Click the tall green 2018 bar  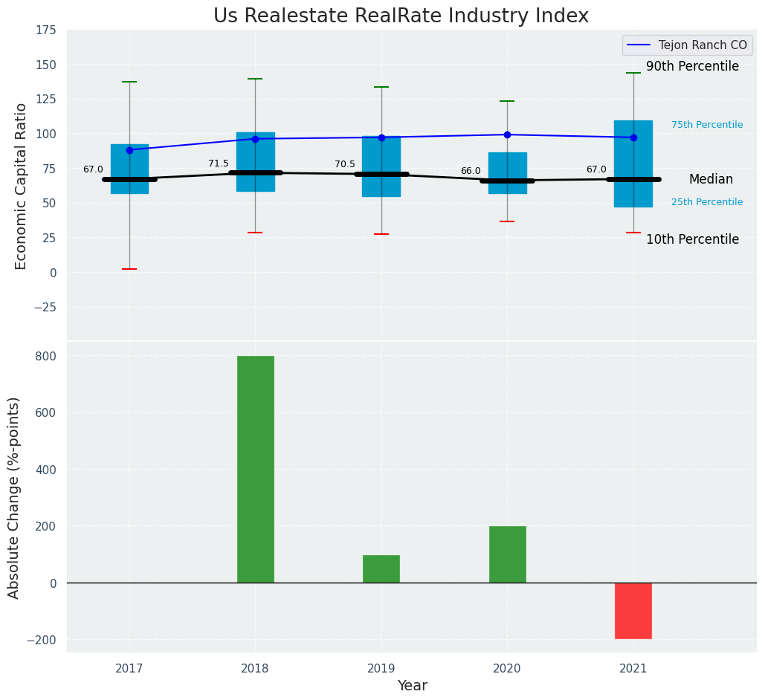[x=255, y=469]
